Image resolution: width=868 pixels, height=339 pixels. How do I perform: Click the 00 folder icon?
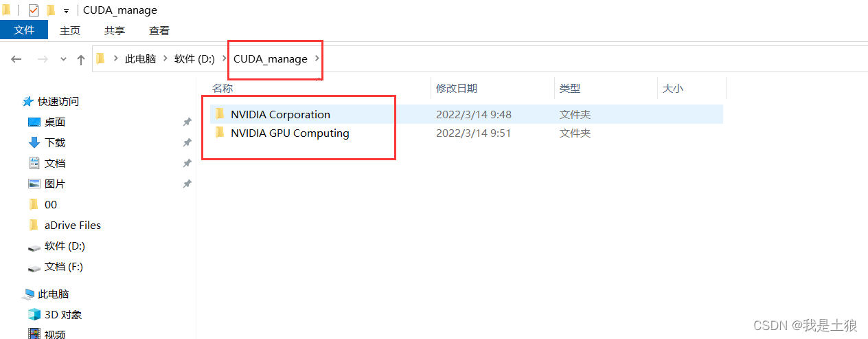pyautogui.click(x=34, y=204)
